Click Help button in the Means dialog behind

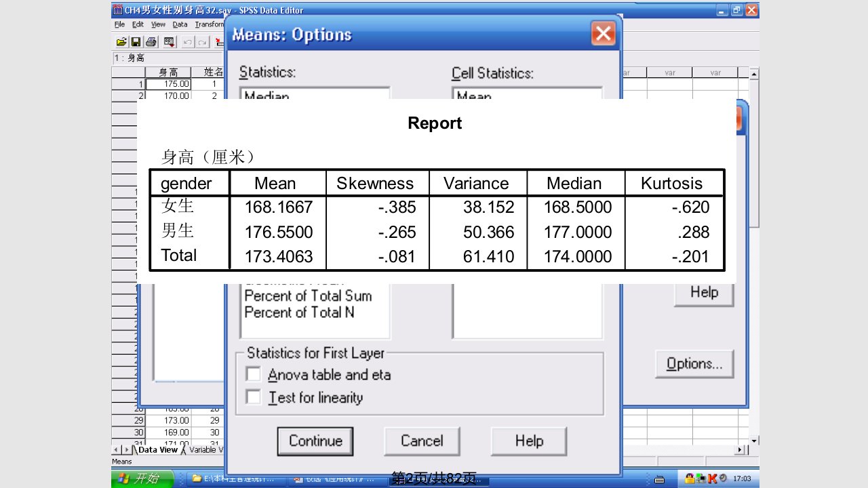point(704,292)
